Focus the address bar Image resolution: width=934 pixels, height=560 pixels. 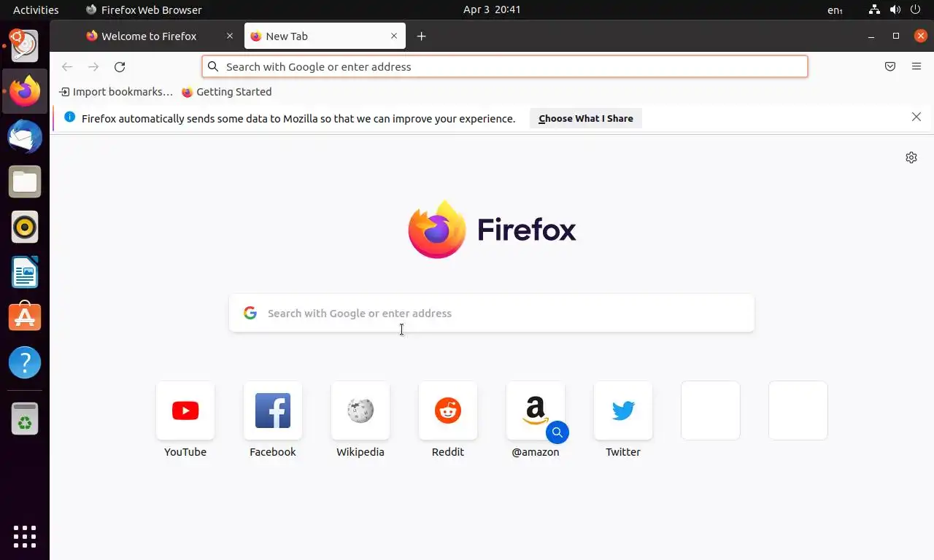[x=505, y=66]
